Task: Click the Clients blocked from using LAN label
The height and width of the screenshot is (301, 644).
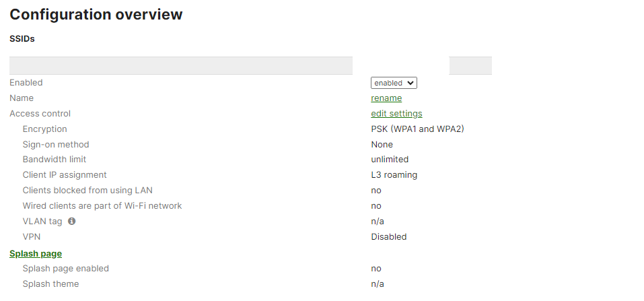Action: [87, 191]
